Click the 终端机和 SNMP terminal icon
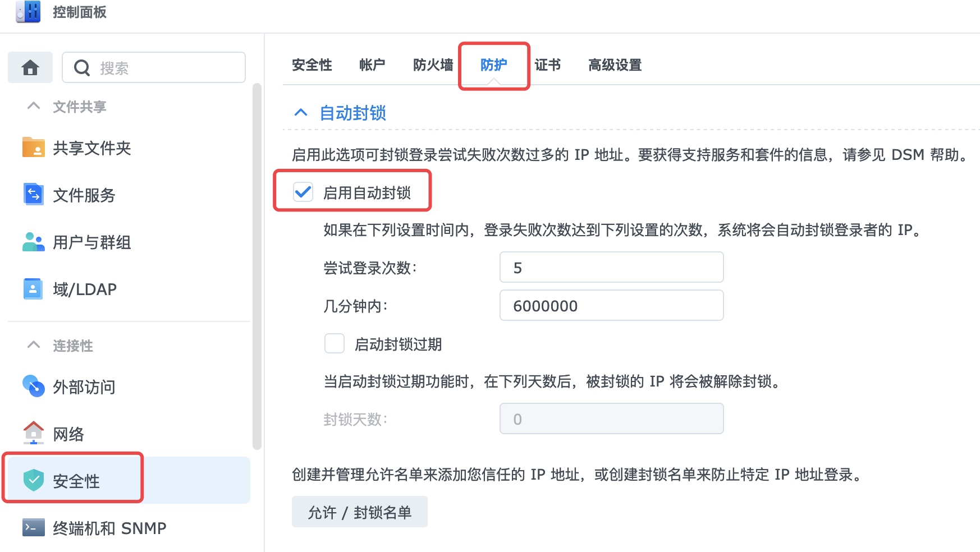The width and height of the screenshot is (980, 552). tap(34, 528)
